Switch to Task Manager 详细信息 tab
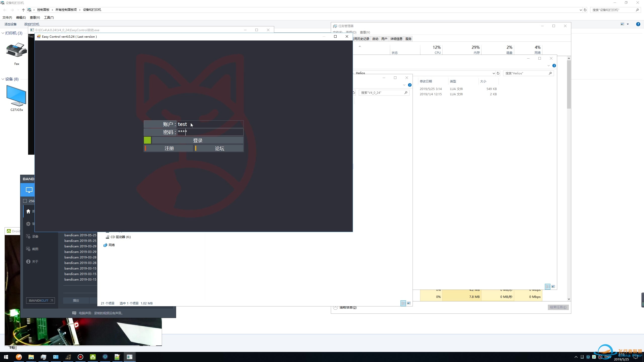 pyautogui.click(x=396, y=39)
